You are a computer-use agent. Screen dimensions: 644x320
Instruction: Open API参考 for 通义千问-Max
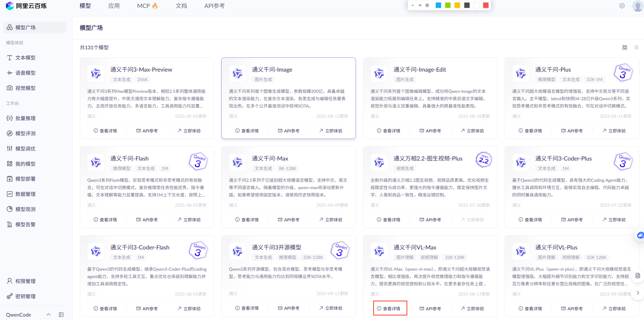[x=289, y=220]
